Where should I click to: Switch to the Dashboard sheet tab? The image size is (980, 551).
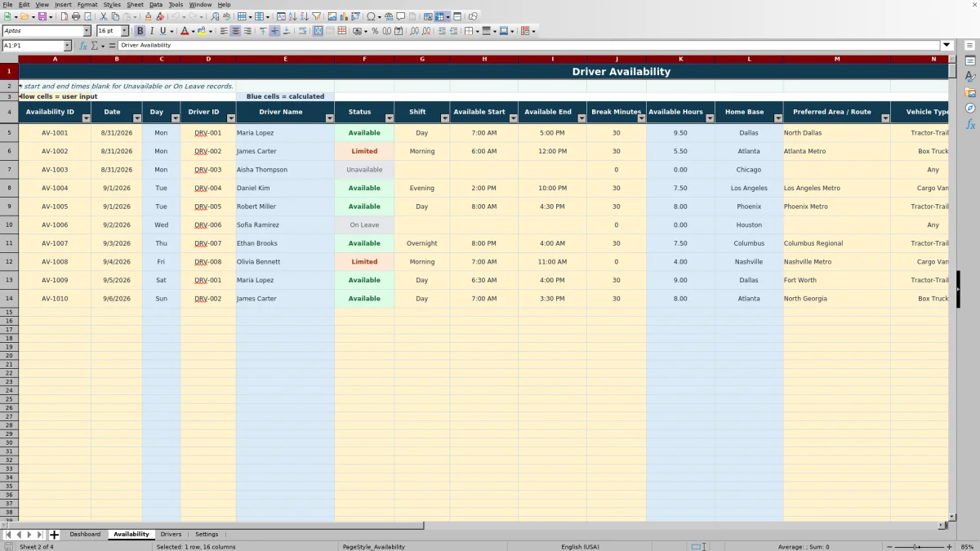(x=85, y=535)
